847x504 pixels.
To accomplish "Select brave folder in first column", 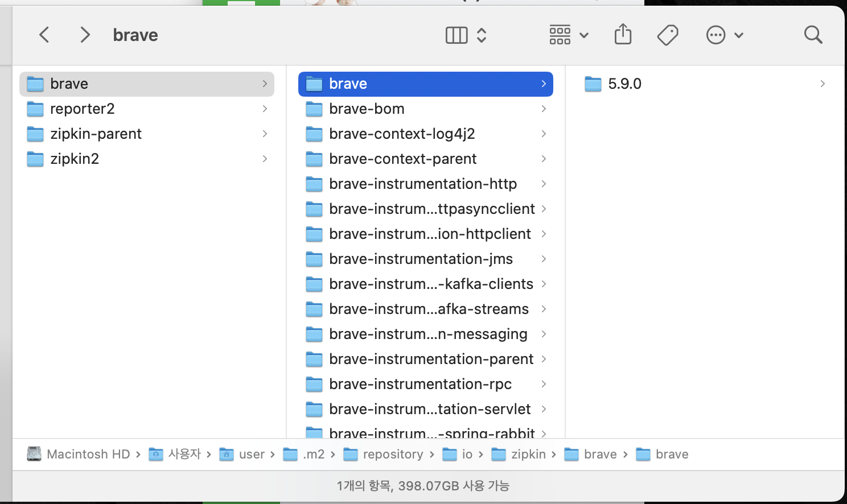I will [x=147, y=84].
